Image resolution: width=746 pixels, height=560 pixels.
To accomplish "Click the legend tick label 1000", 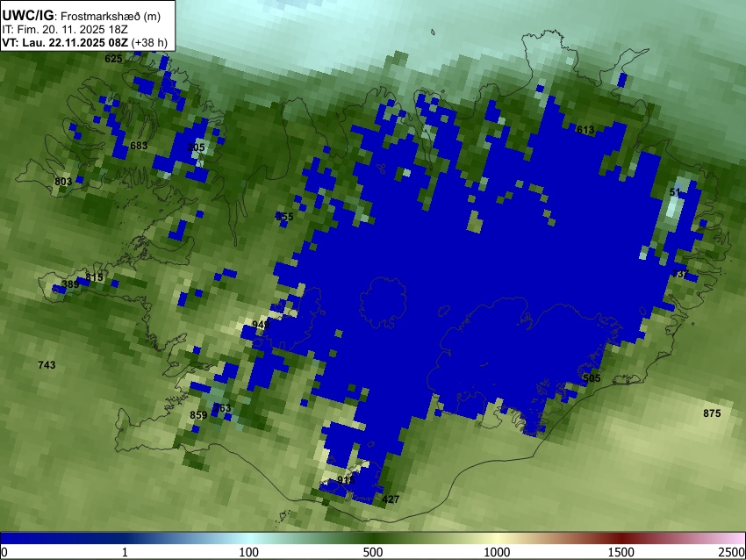I will point(497,552).
